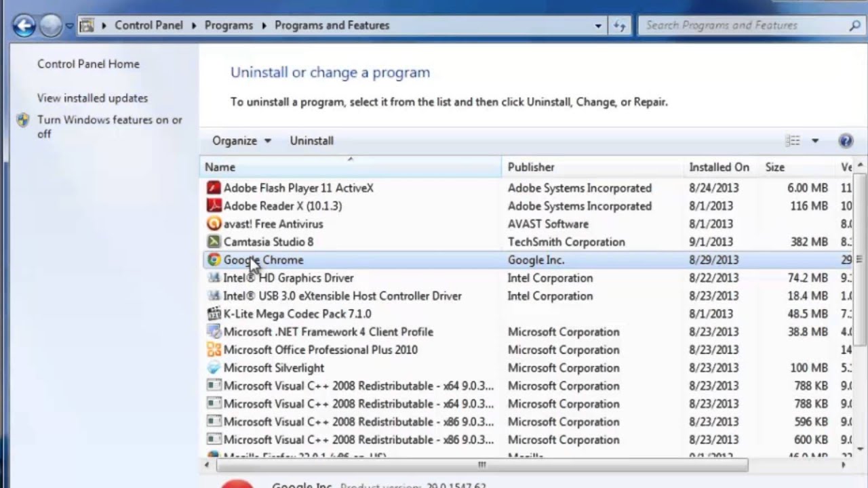This screenshot has width=868, height=488.
Task: Click the 9/1/2013 install date of Camtasia
Action: [711, 242]
